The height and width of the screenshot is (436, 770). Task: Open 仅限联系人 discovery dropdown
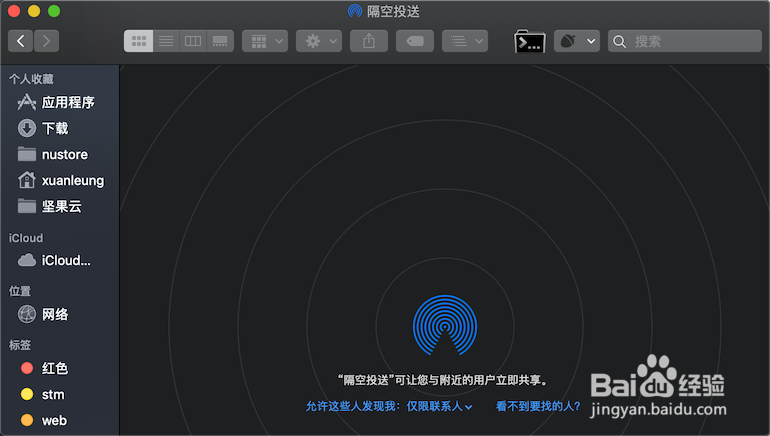(x=439, y=406)
